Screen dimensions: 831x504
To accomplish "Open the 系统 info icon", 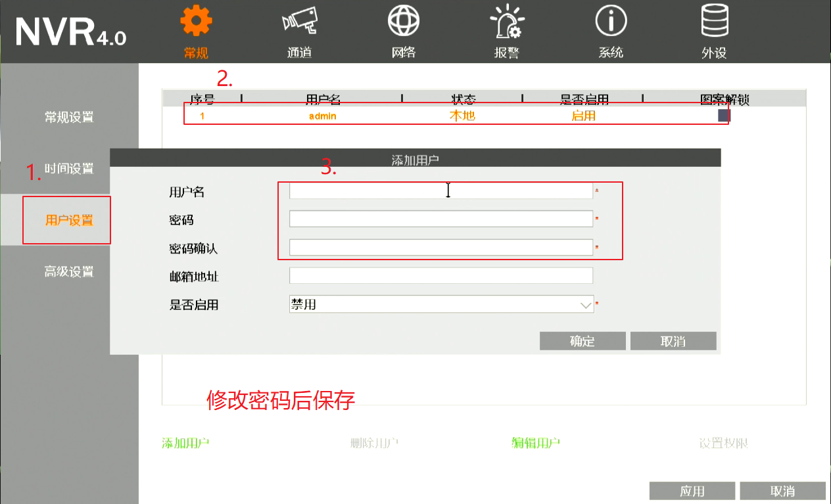I will click(611, 21).
